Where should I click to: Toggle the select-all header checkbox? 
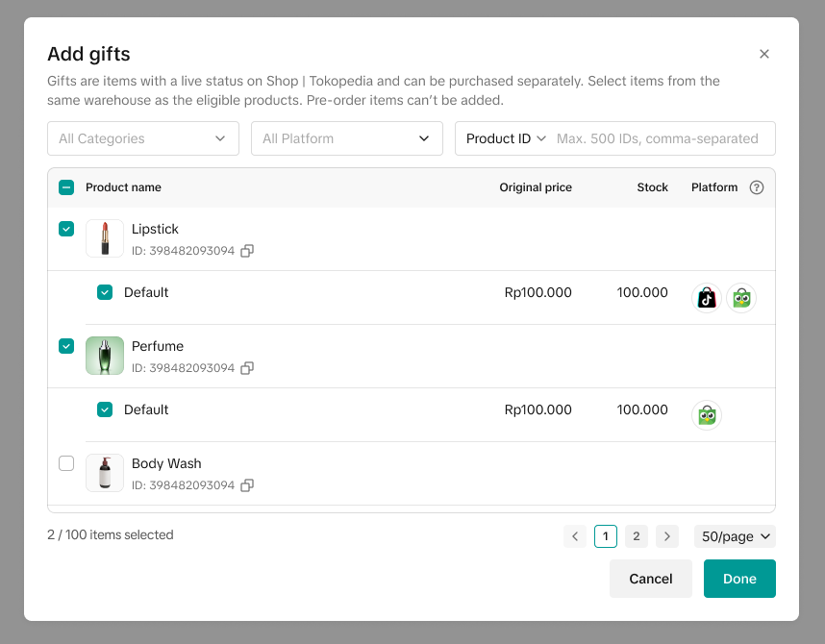pos(66,187)
